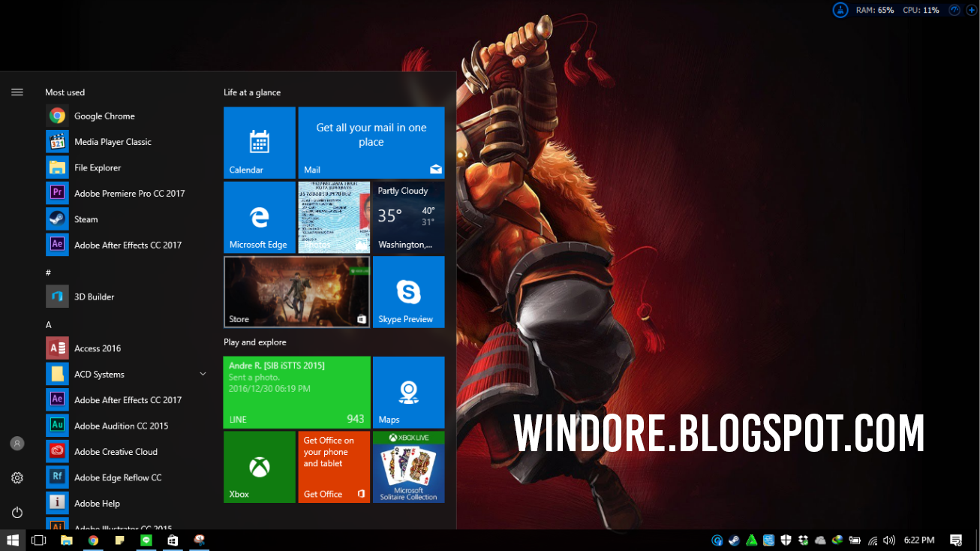Screen dimensions: 980x551
Task: Open Adobe After Effects CC 2017 under A group
Action: [126, 400]
